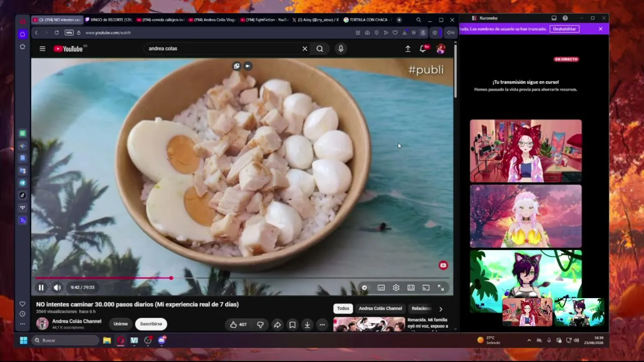The image size is (644, 362).
Task: Dislike the video
Action: [x=260, y=324]
